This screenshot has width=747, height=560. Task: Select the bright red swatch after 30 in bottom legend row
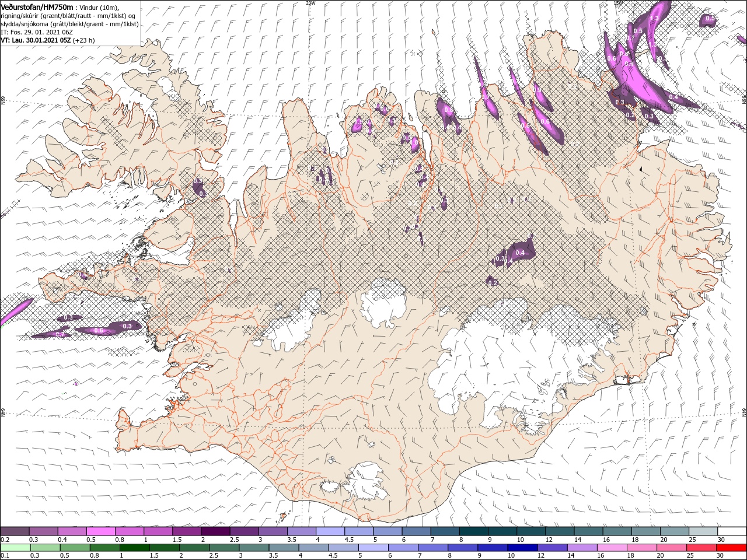(x=732, y=548)
